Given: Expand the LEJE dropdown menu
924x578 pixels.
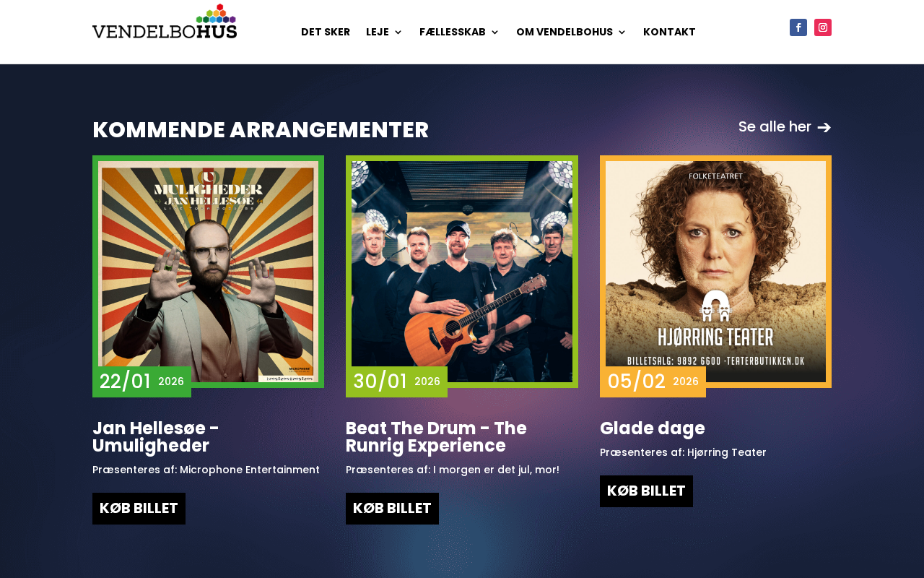Looking at the screenshot, I should [384, 32].
